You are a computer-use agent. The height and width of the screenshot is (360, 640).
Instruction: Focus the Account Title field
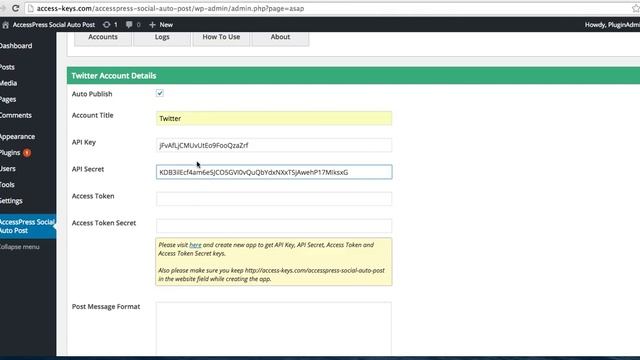click(274, 118)
